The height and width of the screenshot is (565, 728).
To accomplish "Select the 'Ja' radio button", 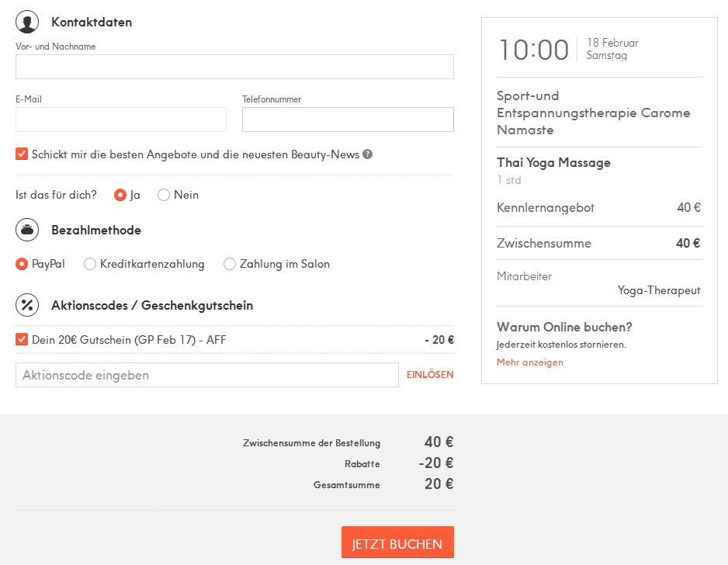I will tap(120, 195).
